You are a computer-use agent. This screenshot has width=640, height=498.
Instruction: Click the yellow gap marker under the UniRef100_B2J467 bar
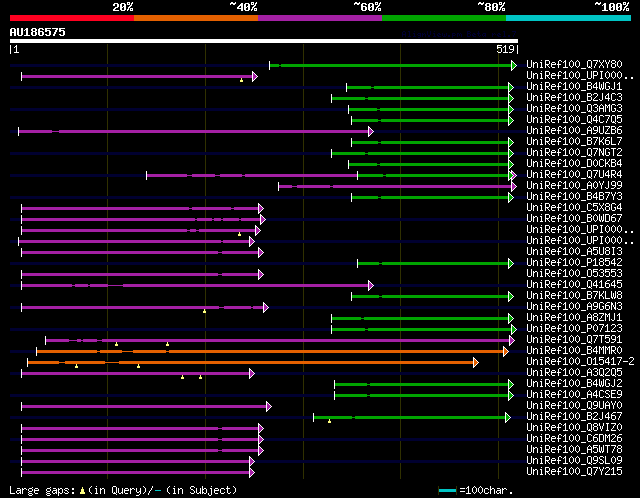pyautogui.click(x=329, y=421)
